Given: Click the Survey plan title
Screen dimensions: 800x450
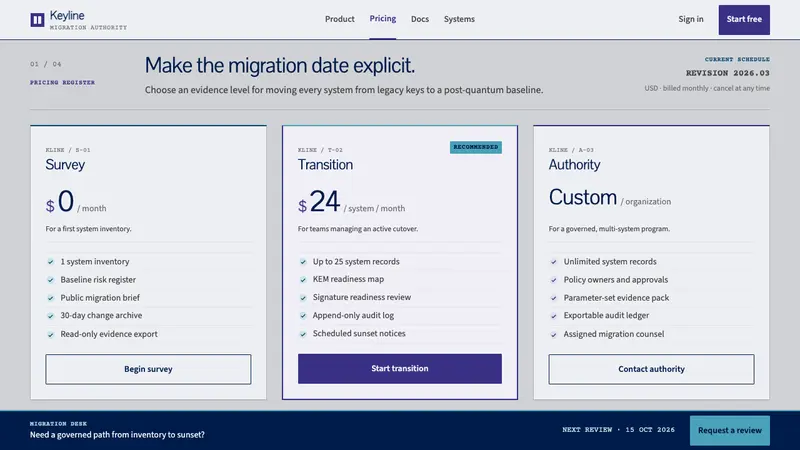Looking at the screenshot, I should point(65,164).
